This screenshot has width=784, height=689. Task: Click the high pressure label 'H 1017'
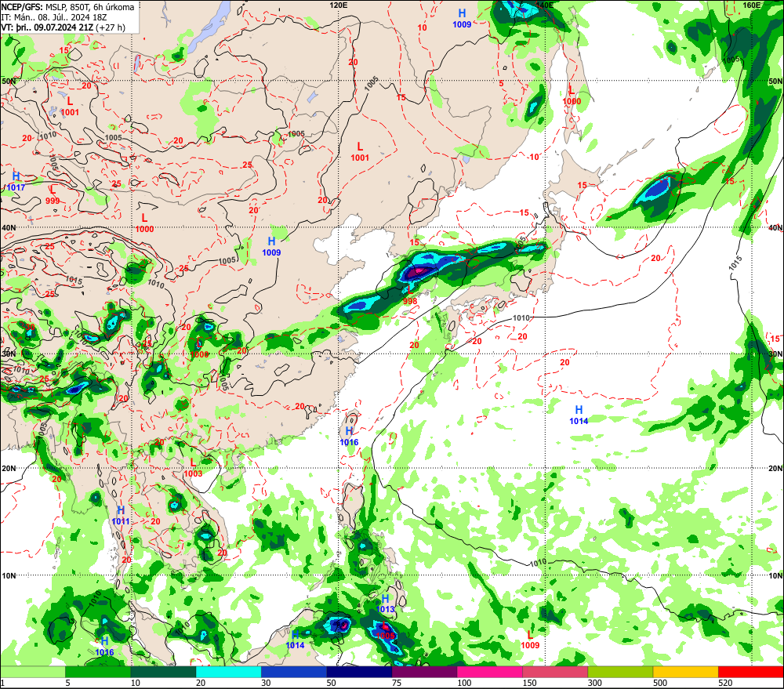[x=16, y=182]
